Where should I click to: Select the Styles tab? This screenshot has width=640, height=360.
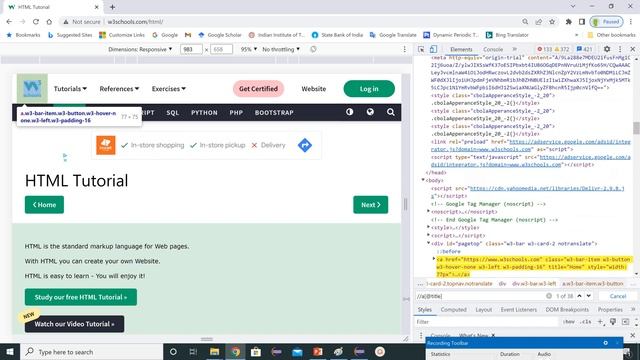[424, 309]
